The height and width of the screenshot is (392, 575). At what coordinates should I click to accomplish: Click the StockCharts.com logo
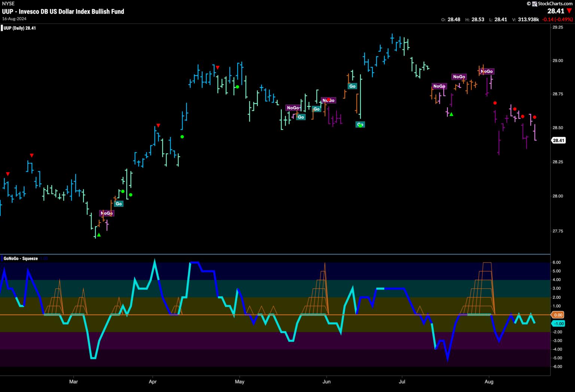click(x=550, y=3)
